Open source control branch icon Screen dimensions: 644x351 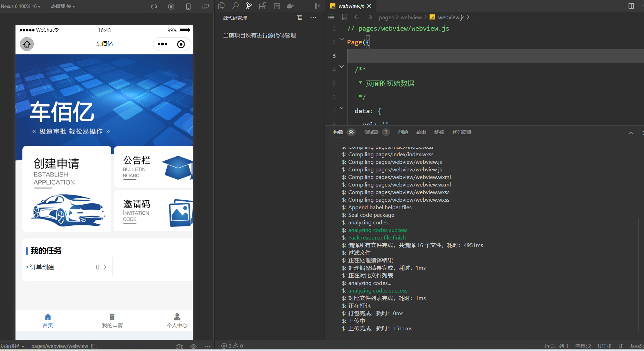(x=249, y=6)
